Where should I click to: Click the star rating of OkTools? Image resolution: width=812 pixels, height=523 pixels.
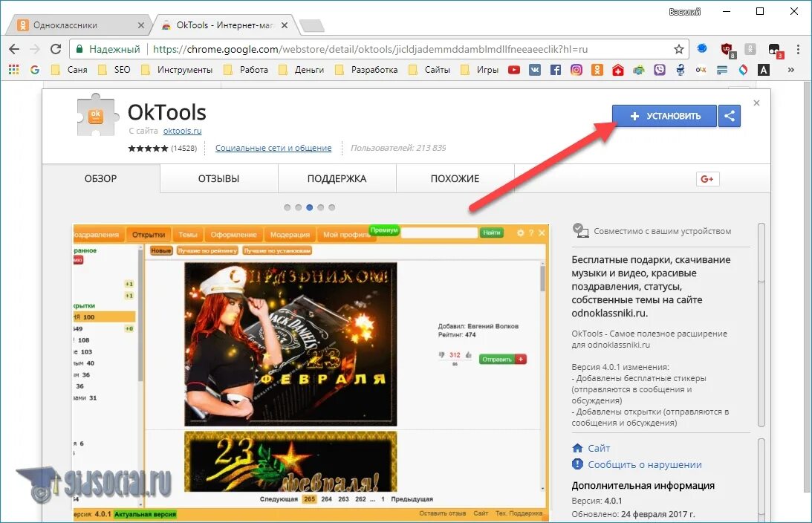tap(148, 149)
